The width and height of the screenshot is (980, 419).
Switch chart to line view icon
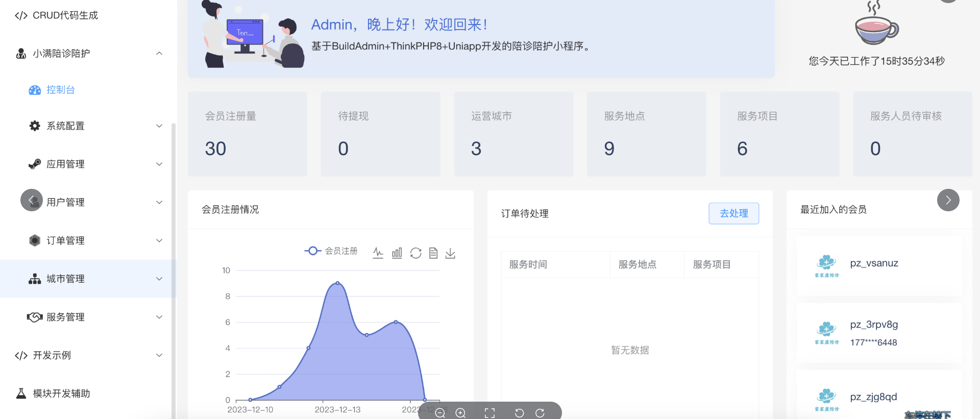378,253
